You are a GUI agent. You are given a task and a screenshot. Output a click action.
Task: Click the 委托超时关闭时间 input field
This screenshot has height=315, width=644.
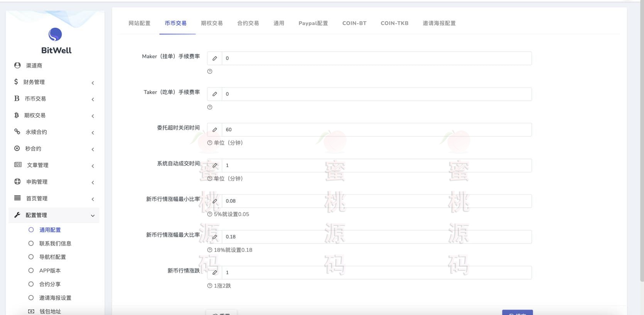[x=376, y=130]
